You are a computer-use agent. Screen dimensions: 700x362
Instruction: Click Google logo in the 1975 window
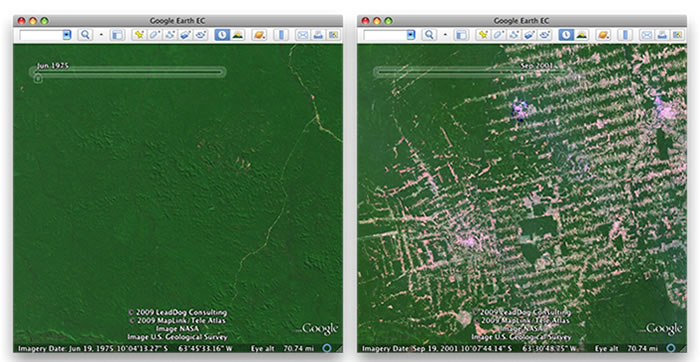click(x=320, y=329)
